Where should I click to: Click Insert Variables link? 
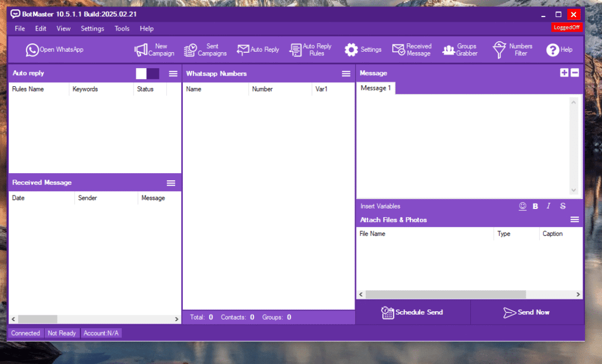tap(380, 206)
